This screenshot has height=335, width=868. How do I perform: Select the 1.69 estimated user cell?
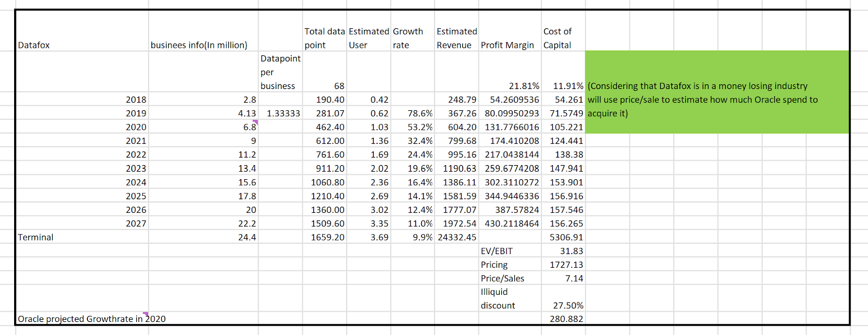369,154
